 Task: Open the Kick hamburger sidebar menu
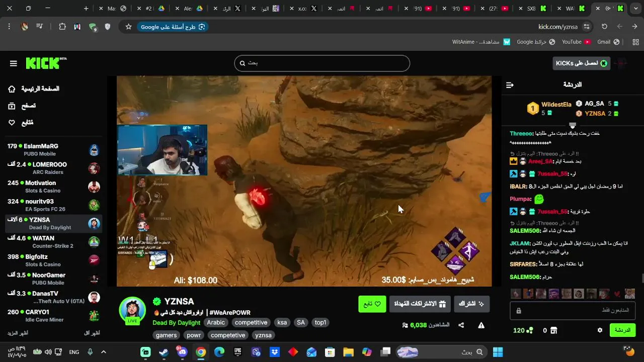tap(14, 63)
